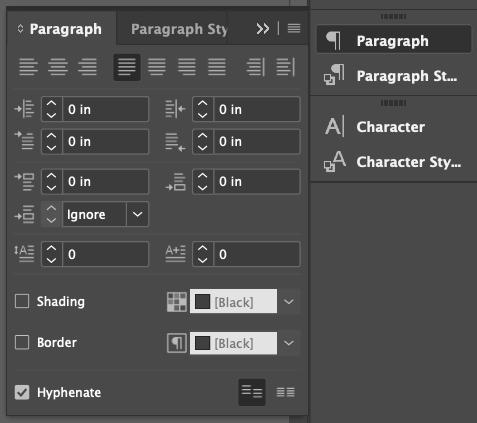This screenshot has width=477, height=423.
Task: Click the Space After icon
Action: coord(175,182)
